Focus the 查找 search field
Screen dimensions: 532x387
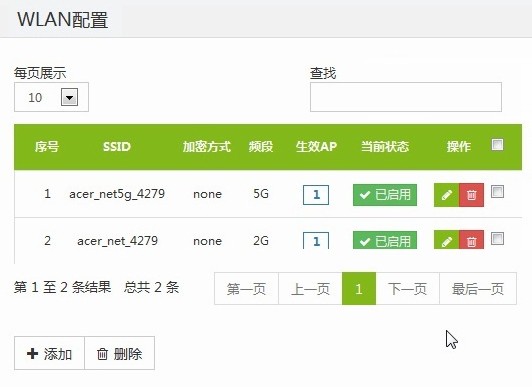(406, 97)
